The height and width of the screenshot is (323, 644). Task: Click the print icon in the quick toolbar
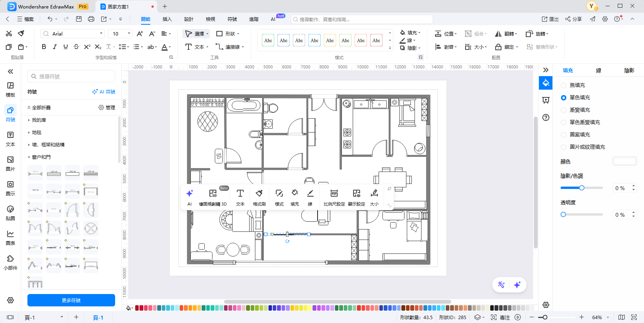(x=91, y=19)
